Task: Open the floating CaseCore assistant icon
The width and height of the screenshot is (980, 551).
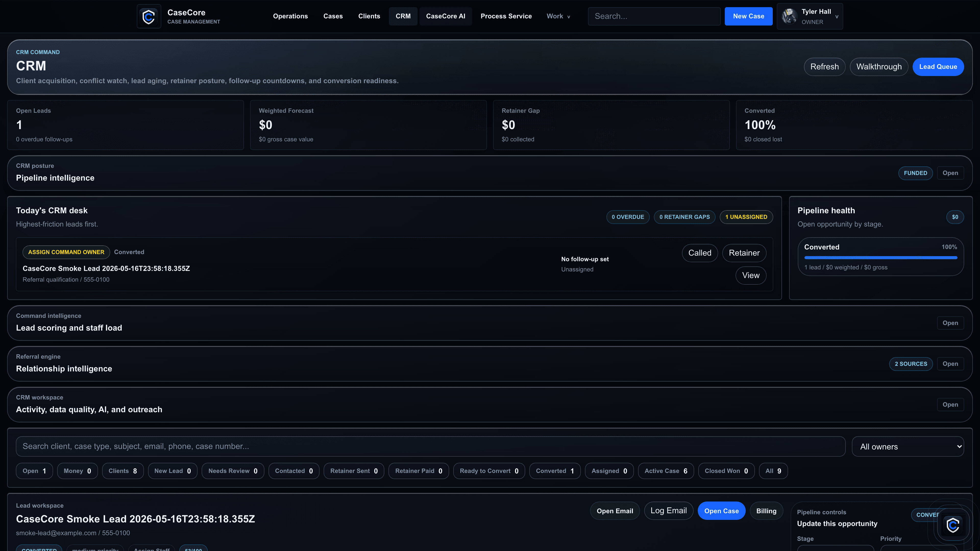Action: (953, 525)
